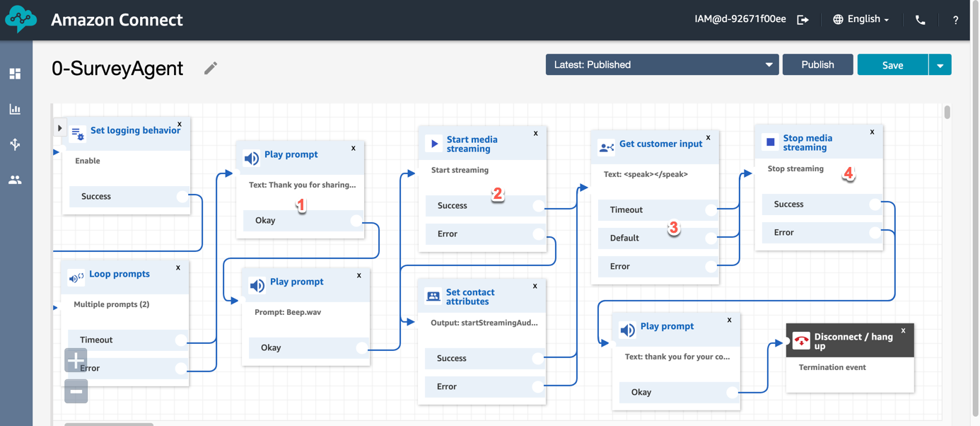
Task: Click speaker icon of 'Thank you for sharing' prompt
Action: [251, 159]
